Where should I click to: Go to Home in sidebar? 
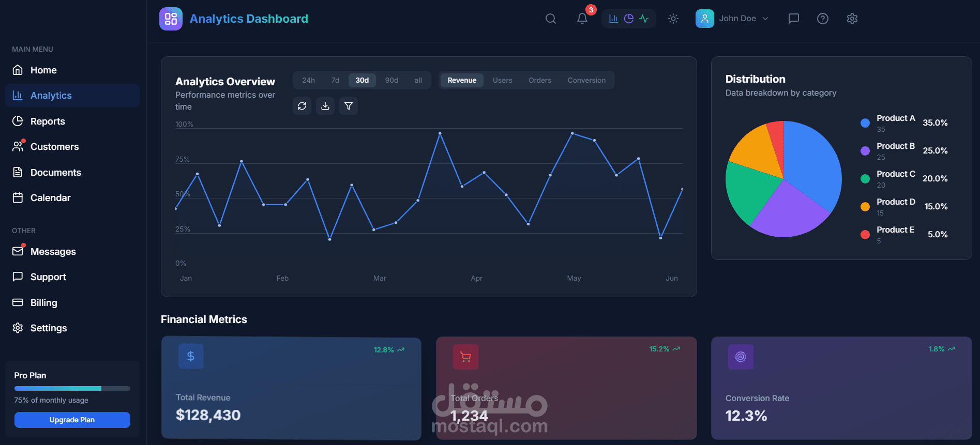point(72,70)
